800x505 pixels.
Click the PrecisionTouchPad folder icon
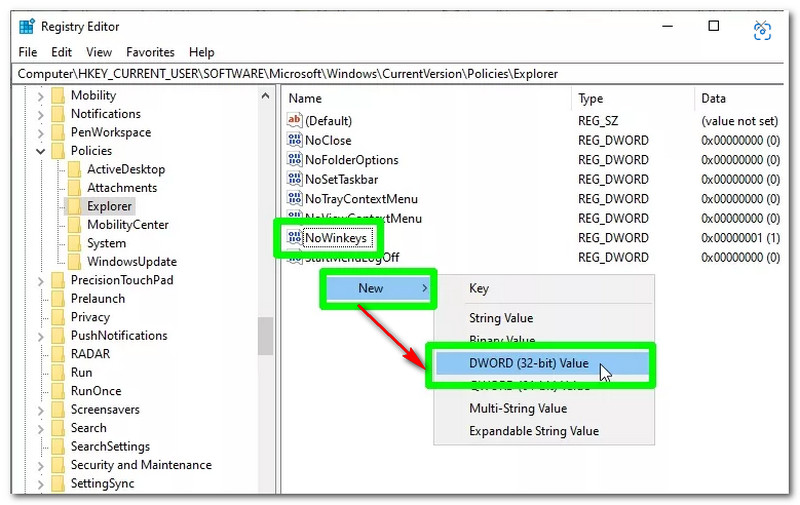[x=58, y=280]
